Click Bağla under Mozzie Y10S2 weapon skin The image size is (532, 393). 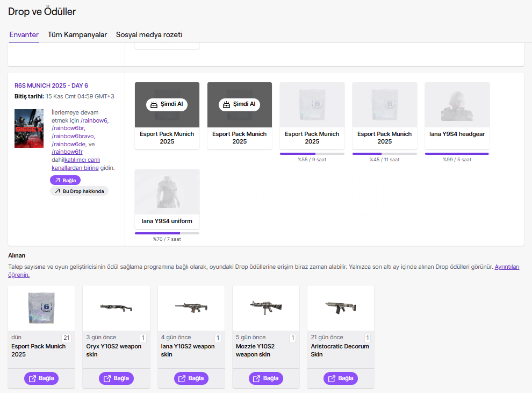[265, 378]
